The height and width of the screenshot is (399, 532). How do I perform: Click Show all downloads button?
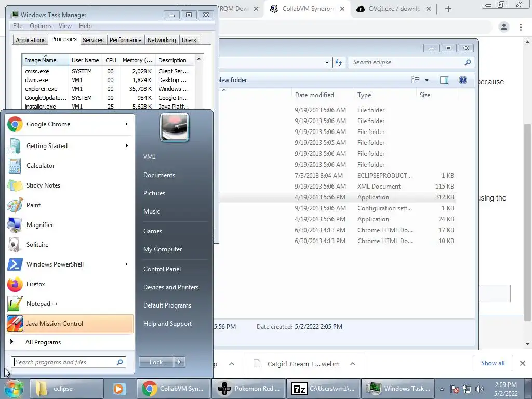coord(493,363)
